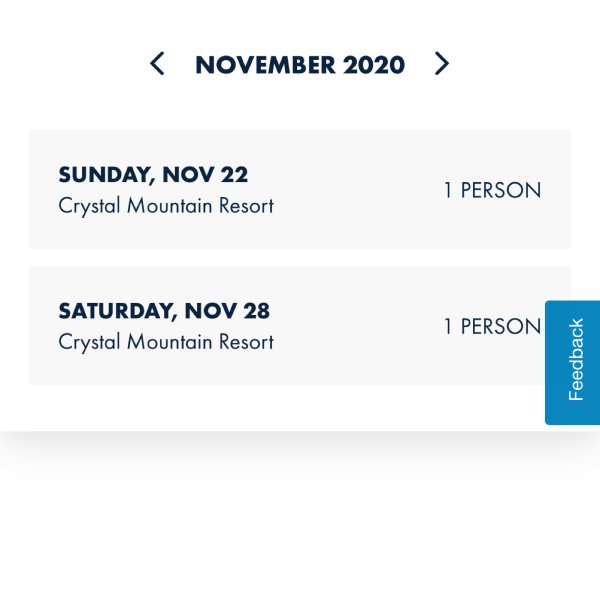Click the word NOVEMBER in the header
This screenshot has width=600, height=600.
[266, 65]
